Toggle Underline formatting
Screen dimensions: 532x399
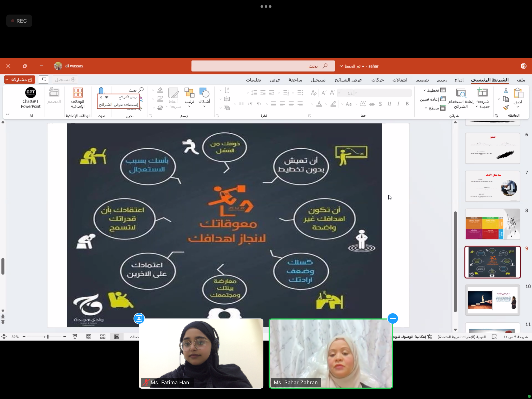(x=389, y=104)
